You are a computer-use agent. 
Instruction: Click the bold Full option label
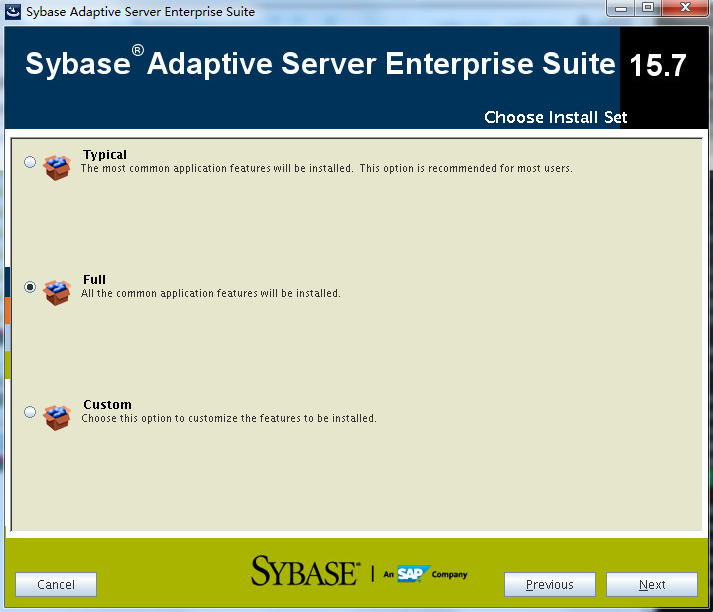pos(94,280)
